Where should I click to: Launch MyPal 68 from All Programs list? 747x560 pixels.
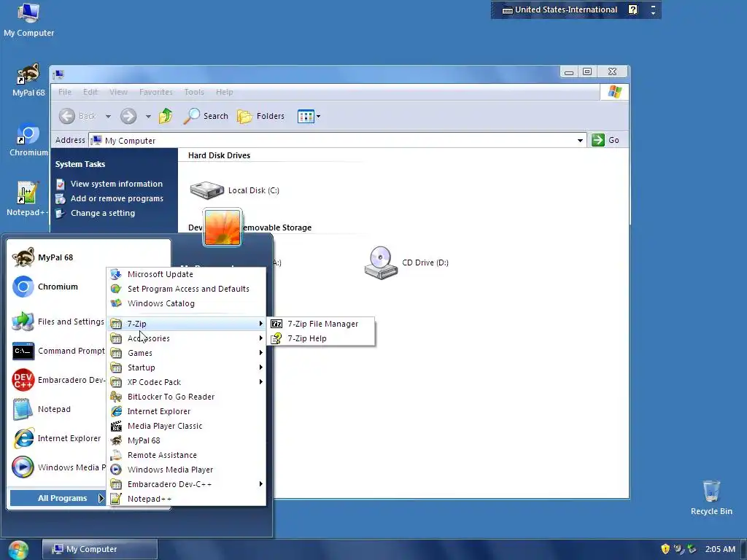point(186,440)
